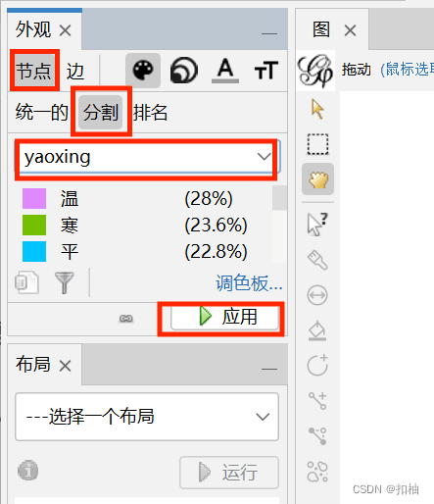Select the rectangle selection tool
This screenshot has height=504, width=434.
317,144
